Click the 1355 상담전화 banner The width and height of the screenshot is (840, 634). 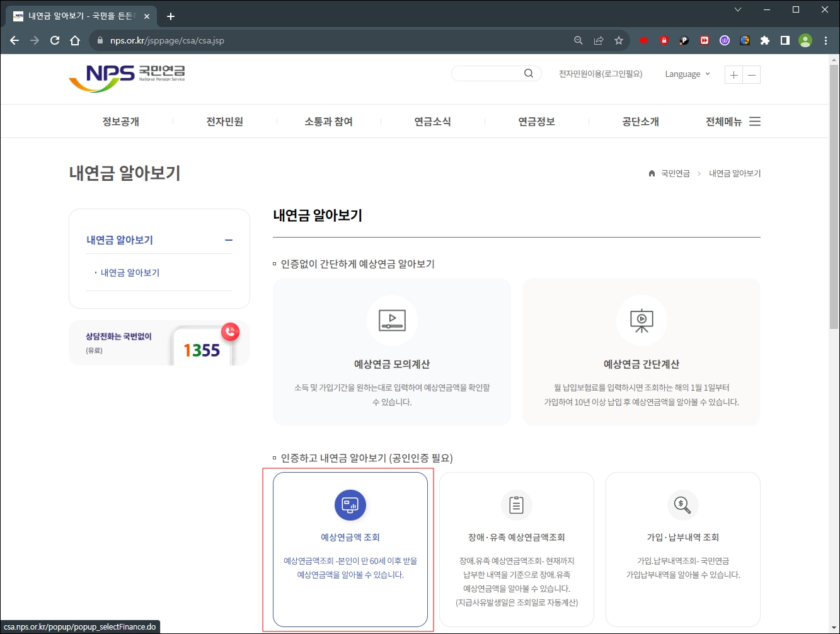(159, 343)
